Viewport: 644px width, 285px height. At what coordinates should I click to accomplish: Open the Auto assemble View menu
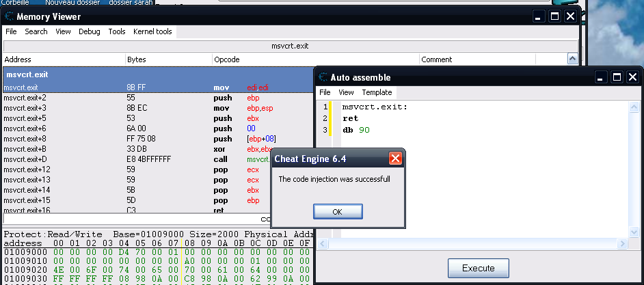(x=346, y=92)
